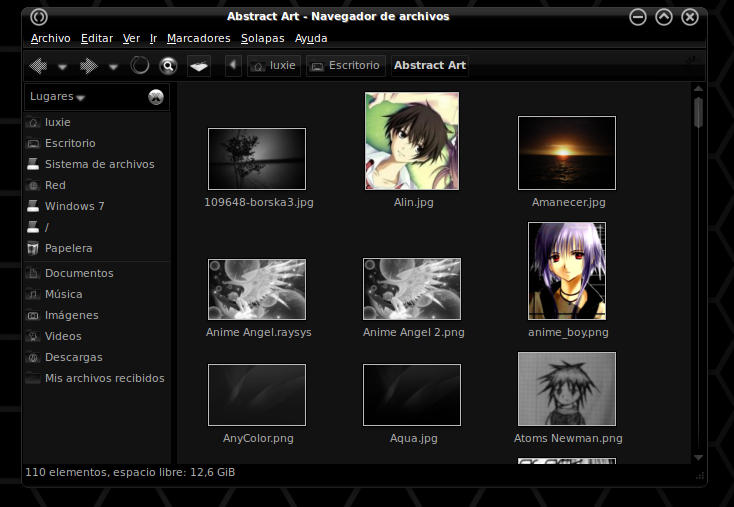
Task: Click the Alin.jpg file name label
Action: pyautogui.click(x=413, y=203)
